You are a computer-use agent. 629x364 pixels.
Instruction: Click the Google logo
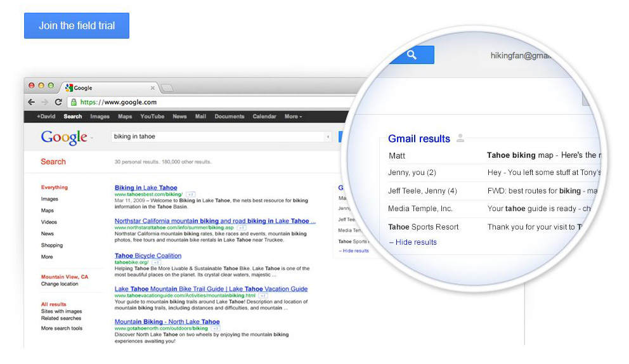tap(64, 137)
